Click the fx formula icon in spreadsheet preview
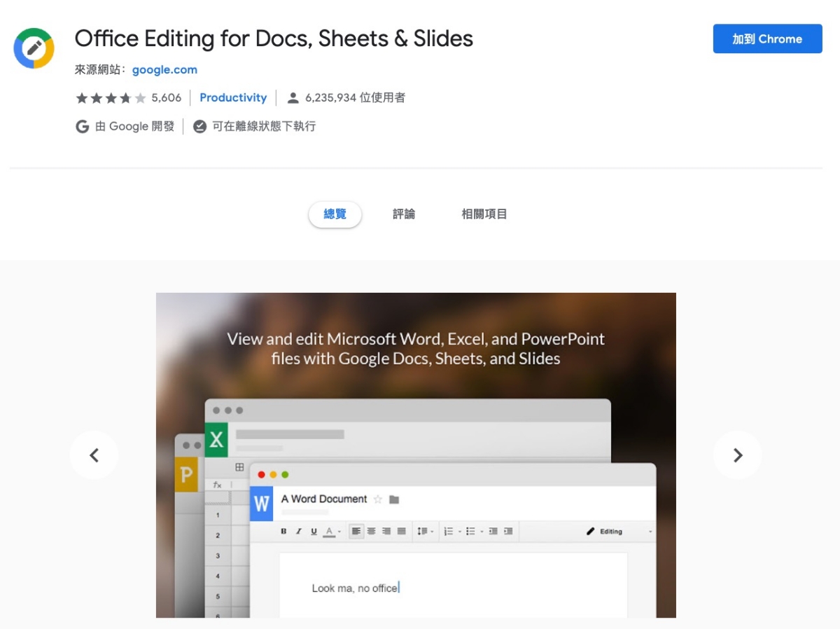Viewport: 840px width, 629px height. 217,485
